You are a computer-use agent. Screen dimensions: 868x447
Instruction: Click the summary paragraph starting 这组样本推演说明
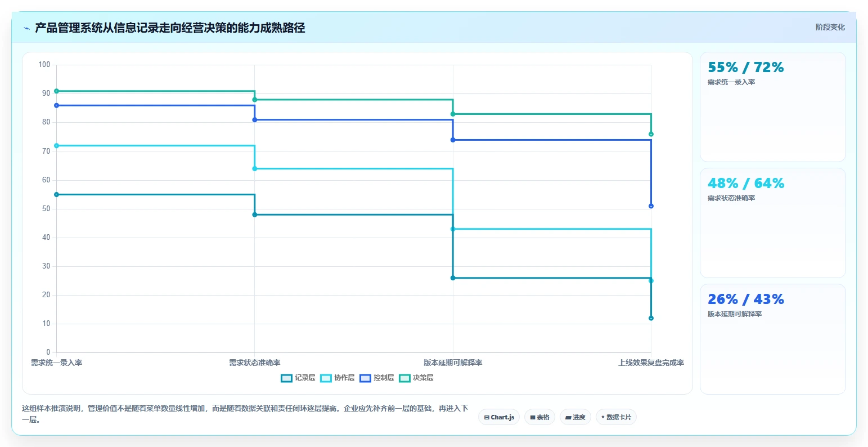245,414
